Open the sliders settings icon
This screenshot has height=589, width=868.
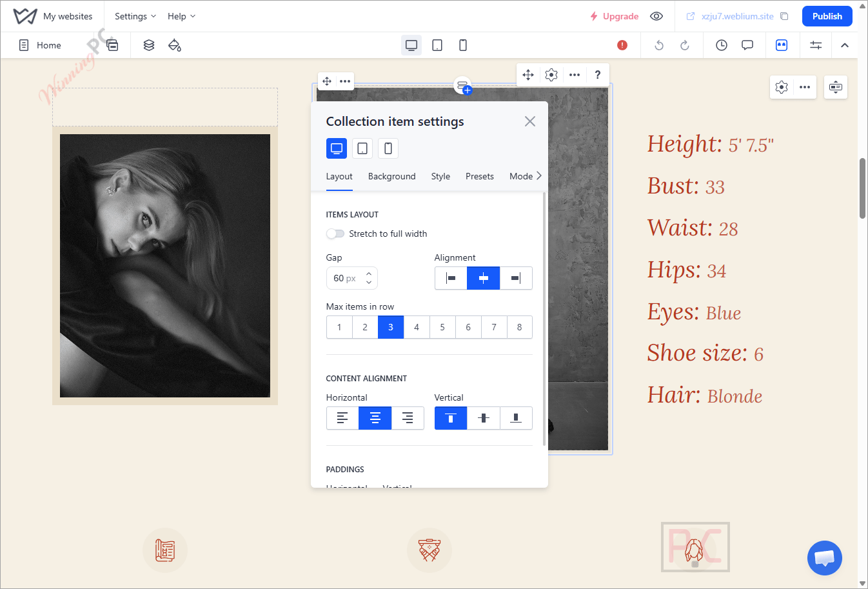coord(816,45)
